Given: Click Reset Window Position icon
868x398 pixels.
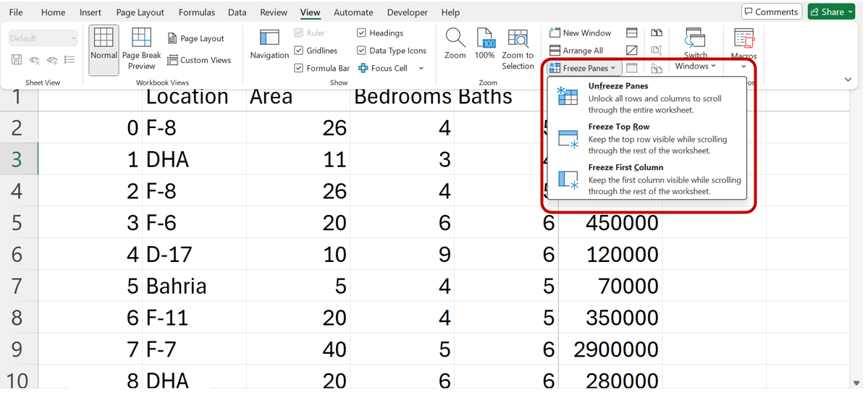Looking at the screenshot, I should click(x=657, y=68).
